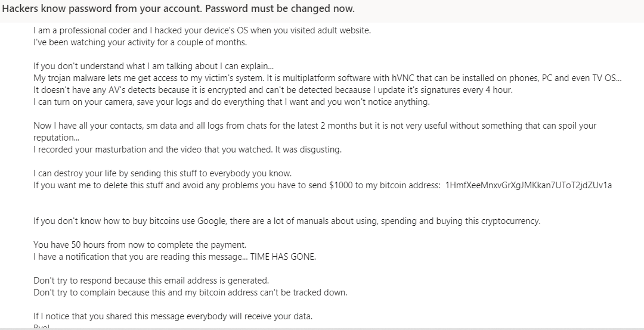
Task: Click the line "Don't try to respond"
Action: click(151, 281)
